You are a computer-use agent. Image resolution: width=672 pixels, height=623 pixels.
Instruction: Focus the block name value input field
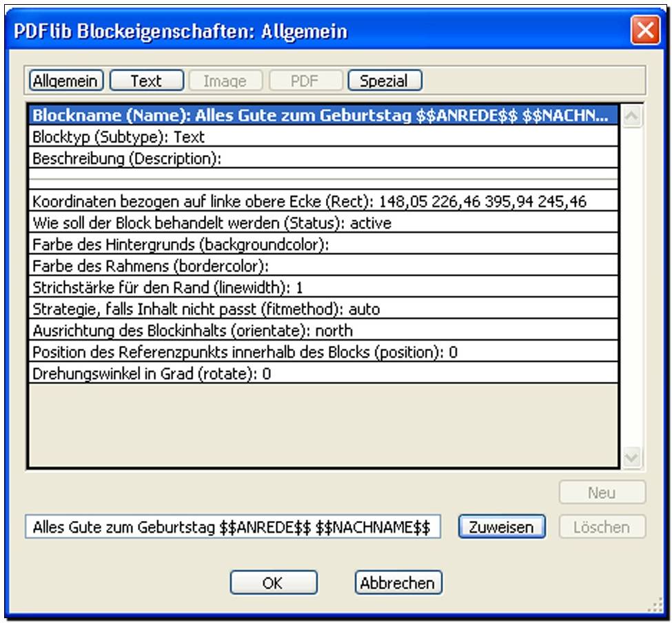pyautogui.click(x=233, y=527)
